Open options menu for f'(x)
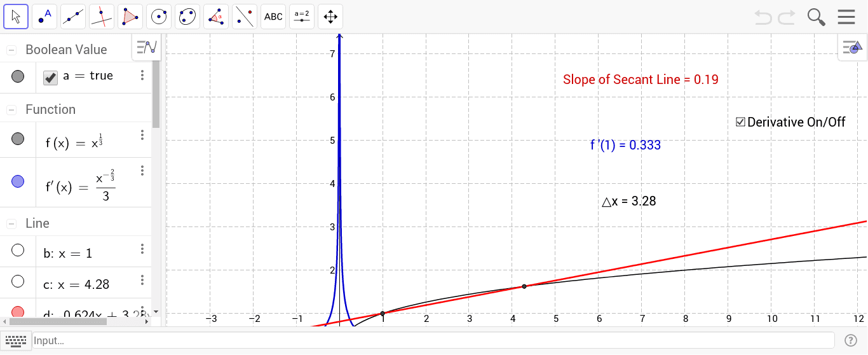868x355 pixels. coord(142,171)
